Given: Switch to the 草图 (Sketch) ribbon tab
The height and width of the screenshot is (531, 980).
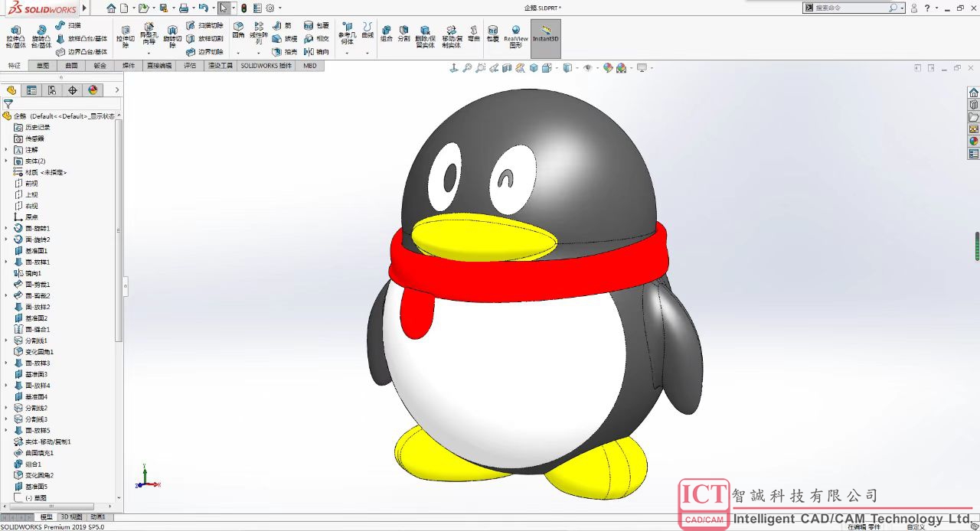Looking at the screenshot, I should tap(43, 66).
